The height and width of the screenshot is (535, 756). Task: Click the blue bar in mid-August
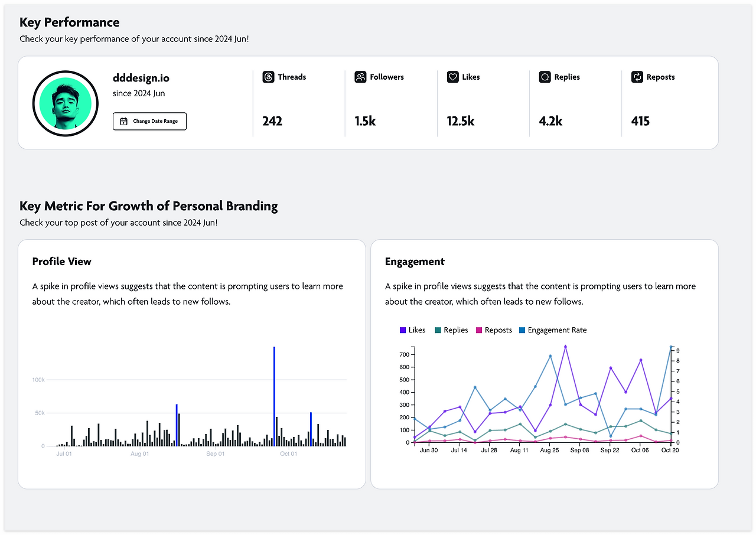pos(177,425)
